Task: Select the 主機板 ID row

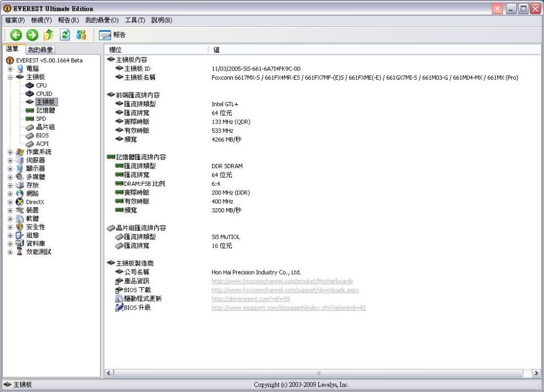Action: (323, 69)
